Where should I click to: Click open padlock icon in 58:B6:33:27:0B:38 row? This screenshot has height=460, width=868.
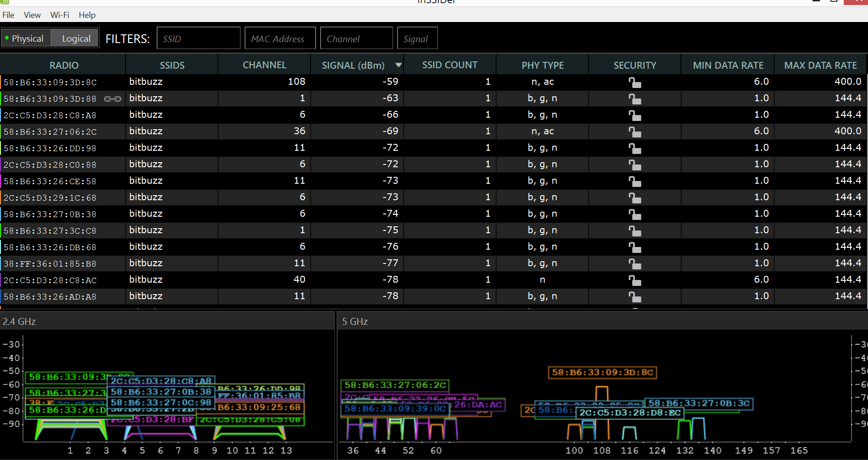pyautogui.click(x=634, y=214)
